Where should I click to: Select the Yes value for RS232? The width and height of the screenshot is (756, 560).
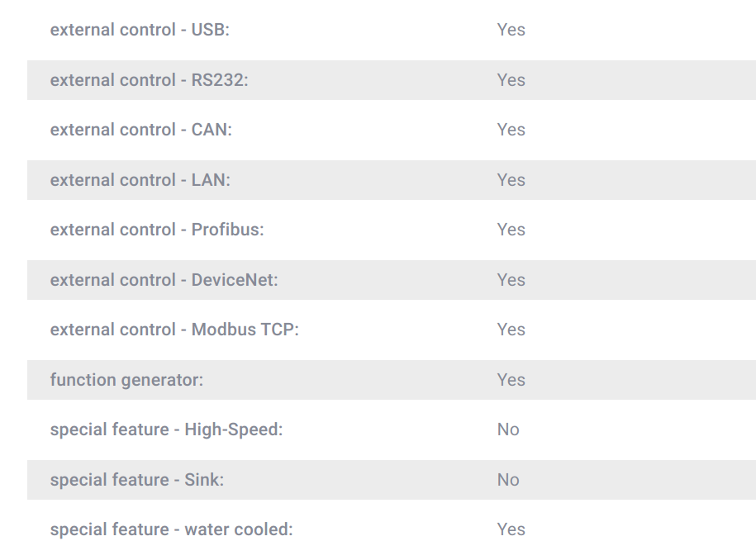(x=511, y=80)
